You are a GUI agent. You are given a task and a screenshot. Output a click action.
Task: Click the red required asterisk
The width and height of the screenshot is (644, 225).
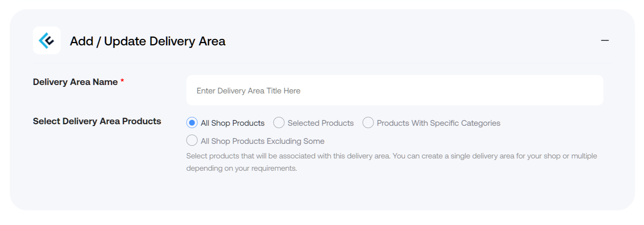pyautogui.click(x=122, y=81)
